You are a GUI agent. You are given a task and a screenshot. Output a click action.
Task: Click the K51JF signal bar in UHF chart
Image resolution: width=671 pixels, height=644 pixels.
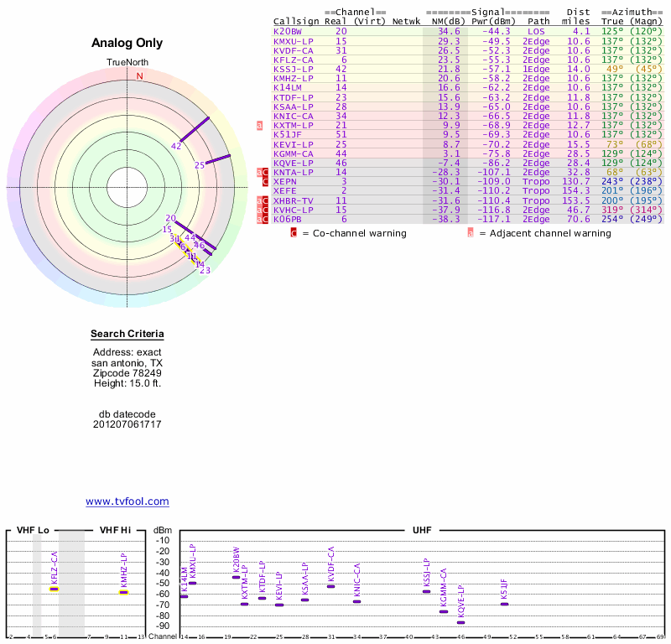click(504, 604)
